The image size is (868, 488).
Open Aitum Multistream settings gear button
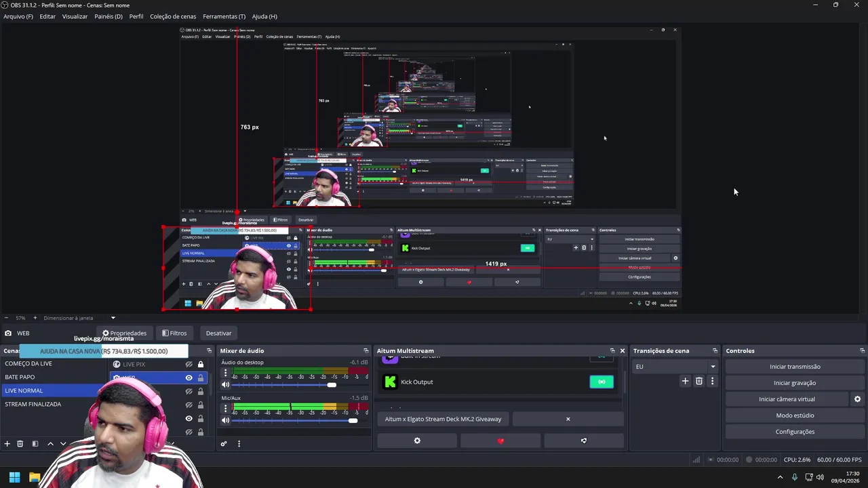pos(417,441)
